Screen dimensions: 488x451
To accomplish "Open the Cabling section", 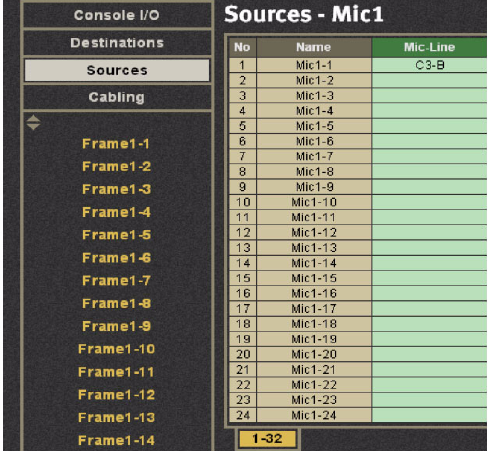I will point(117,97).
